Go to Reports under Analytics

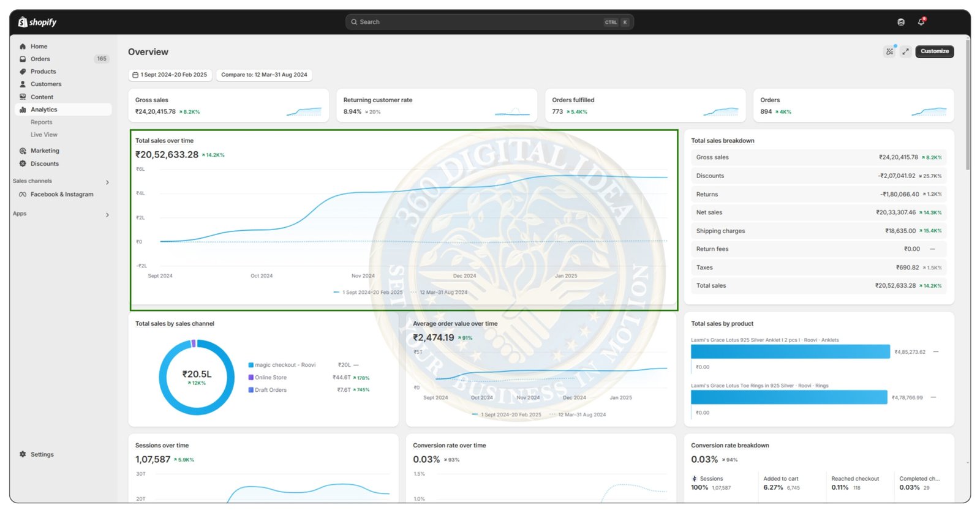[42, 122]
